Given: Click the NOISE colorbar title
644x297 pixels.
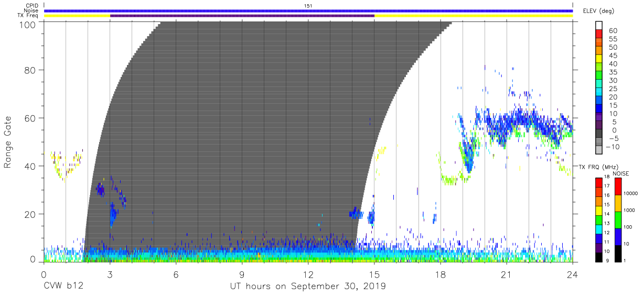Looking at the screenshot, I should pyautogui.click(x=621, y=173).
